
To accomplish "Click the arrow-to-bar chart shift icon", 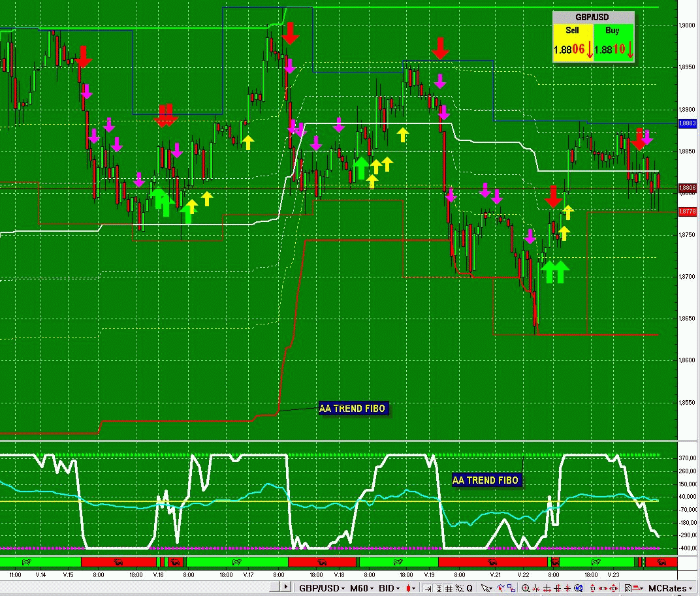I will 428,588.
